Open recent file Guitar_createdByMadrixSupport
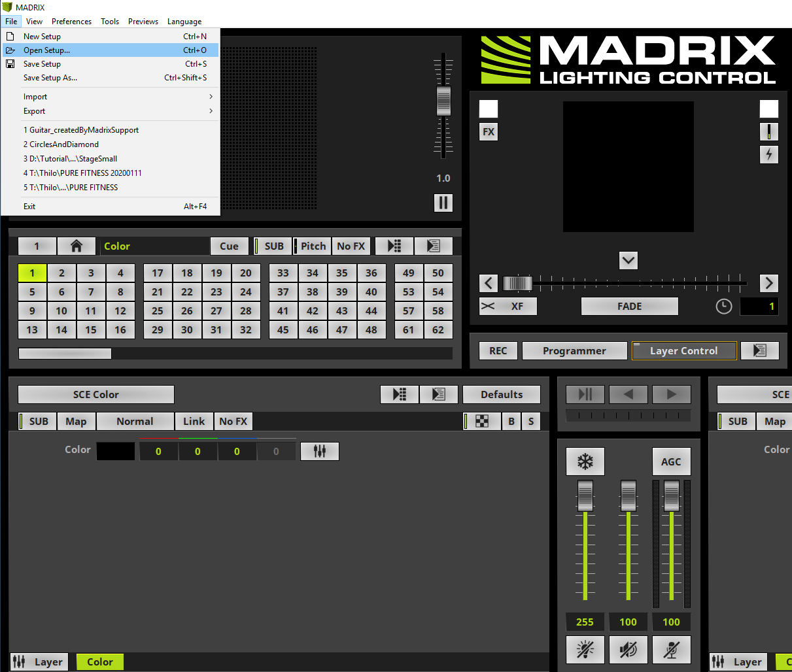792x672 pixels. click(111, 130)
